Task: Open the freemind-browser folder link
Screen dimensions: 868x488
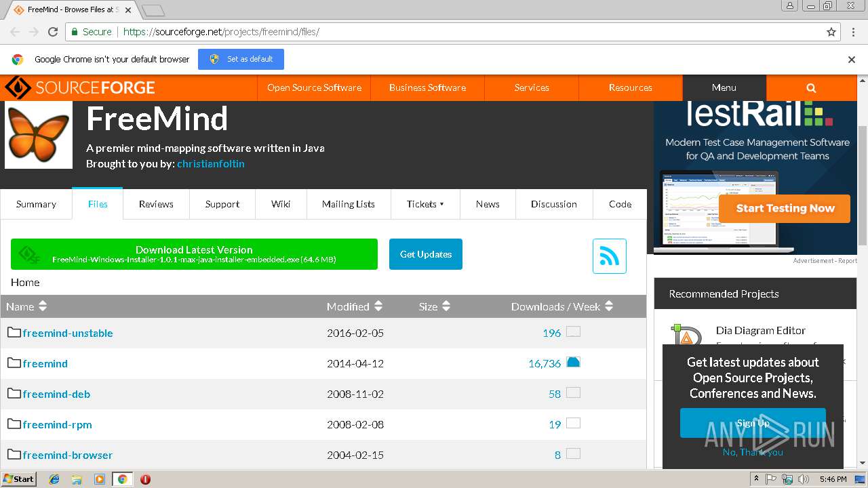Action: [x=68, y=455]
